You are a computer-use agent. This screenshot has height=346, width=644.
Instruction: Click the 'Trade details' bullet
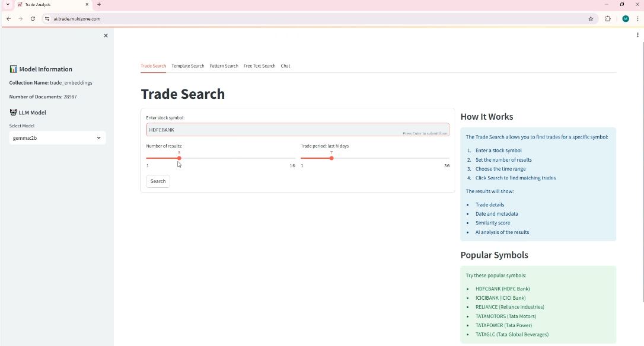[x=490, y=205]
